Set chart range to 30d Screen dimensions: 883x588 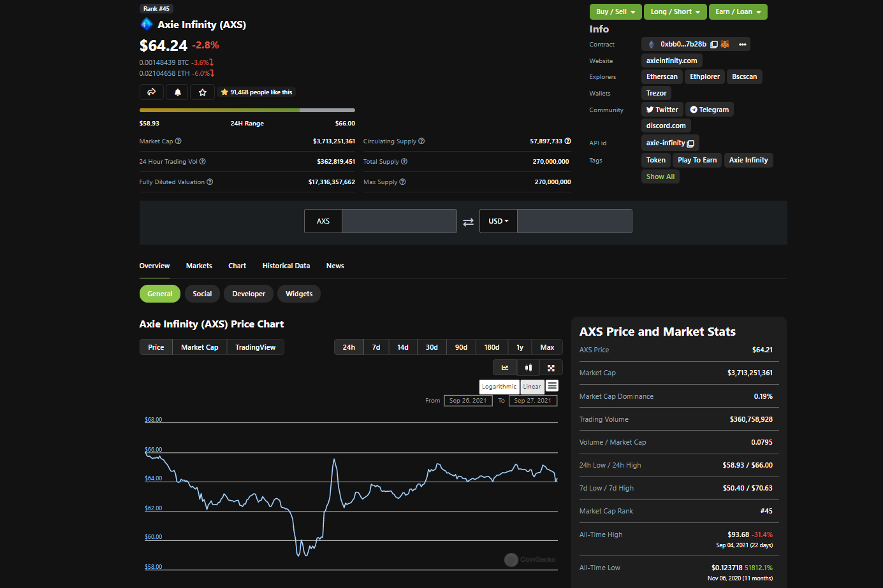coord(432,347)
